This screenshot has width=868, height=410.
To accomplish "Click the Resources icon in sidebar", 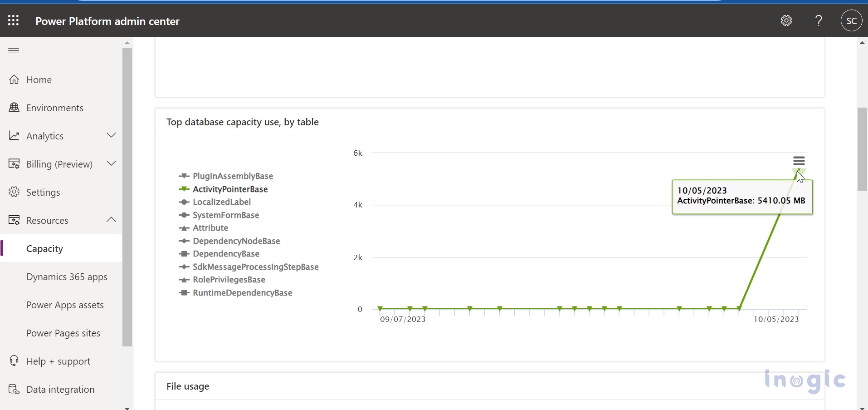I will tap(14, 220).
